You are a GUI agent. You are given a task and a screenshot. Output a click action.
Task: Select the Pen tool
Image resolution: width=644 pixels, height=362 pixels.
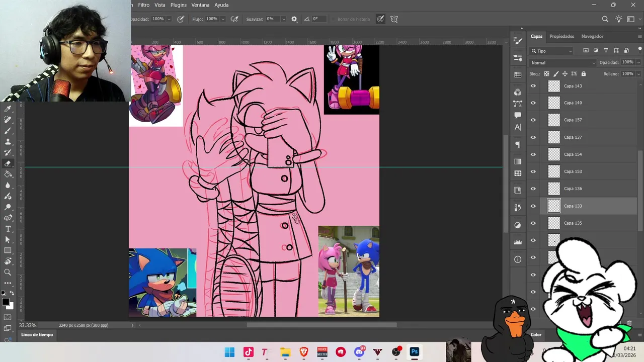(x=8, y=218)
